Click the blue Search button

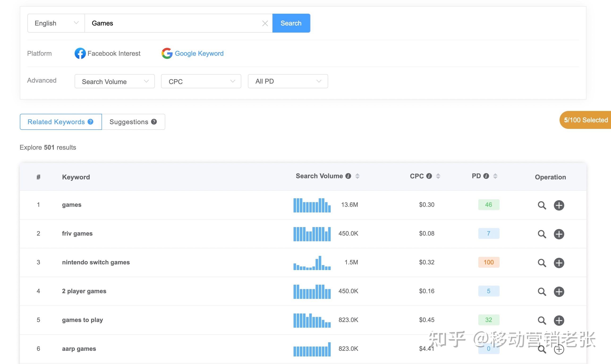[x=291, y=23]
